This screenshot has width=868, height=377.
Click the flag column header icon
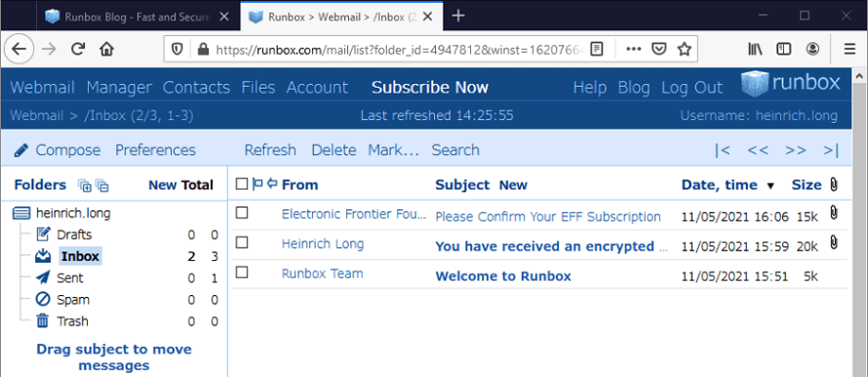(x=257, y=184)
